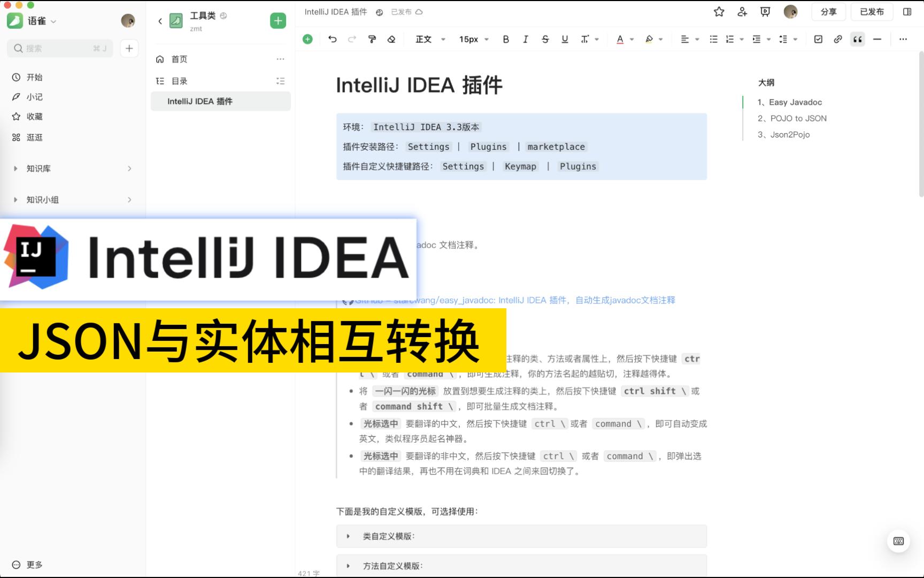
Task: Star this document as favorite
Action: click(x=719, y=12)
